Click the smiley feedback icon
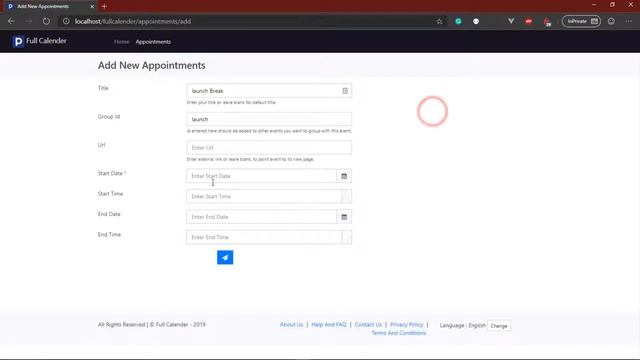This screenshot has width=640, height=360. click(611, 21)
